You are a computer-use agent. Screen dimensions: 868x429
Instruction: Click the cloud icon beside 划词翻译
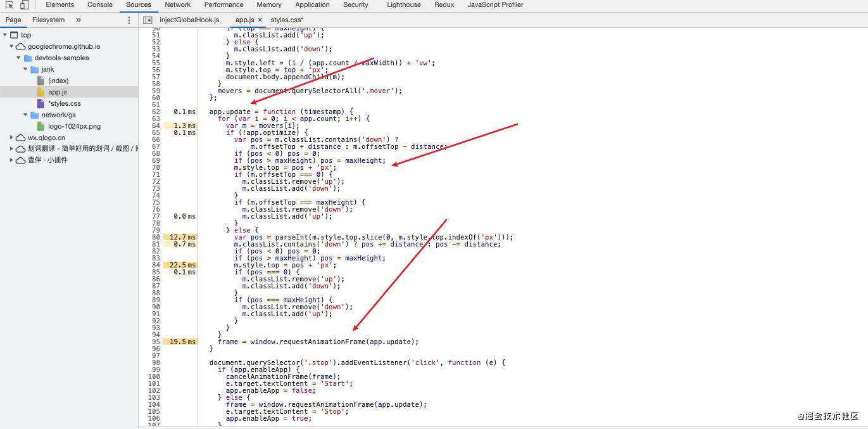[21, 149]
